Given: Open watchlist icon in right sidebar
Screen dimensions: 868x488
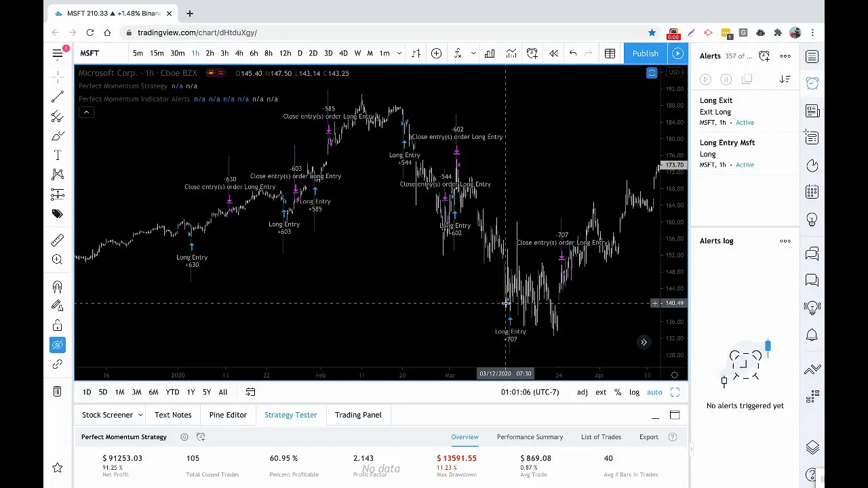Looking at the screenshot, I should pyautogui.click(x=812, y=56).
